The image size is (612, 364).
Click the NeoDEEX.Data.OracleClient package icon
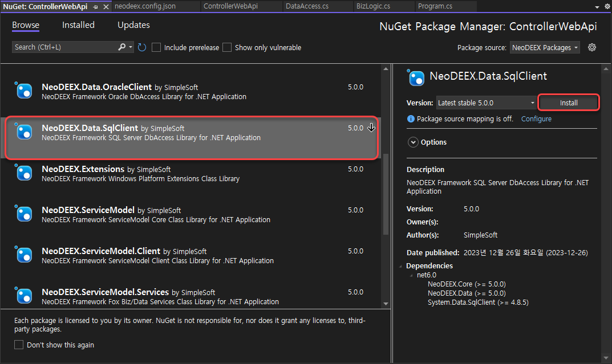(x=24, y=91)
